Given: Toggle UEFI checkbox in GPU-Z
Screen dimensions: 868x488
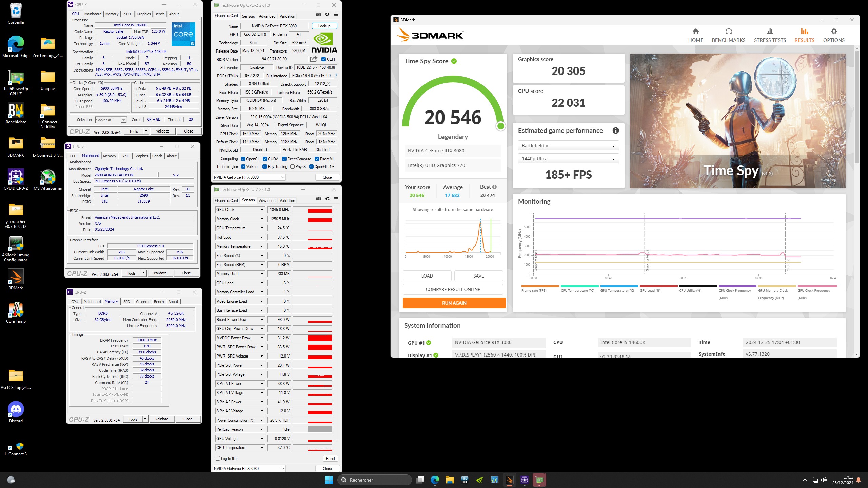Looking at the screenshot, I should [x=323, y=59].
